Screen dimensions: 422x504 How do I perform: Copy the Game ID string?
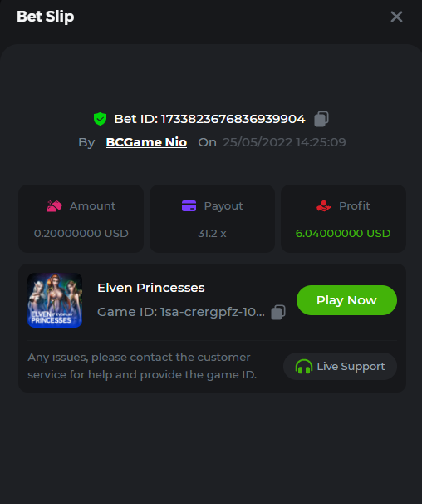(278, 312)
